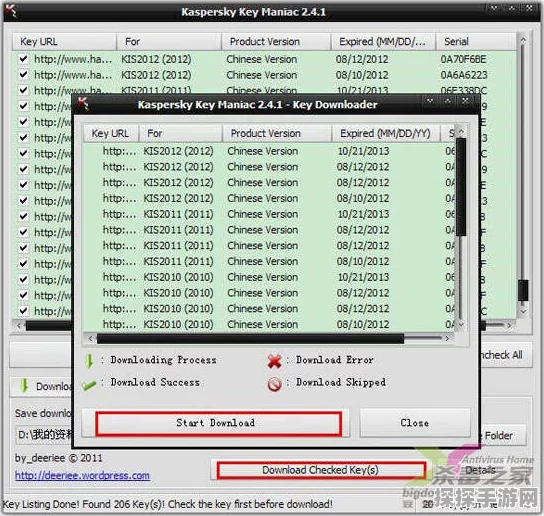Click scroll down arrow in Key Downloader list

461,324
